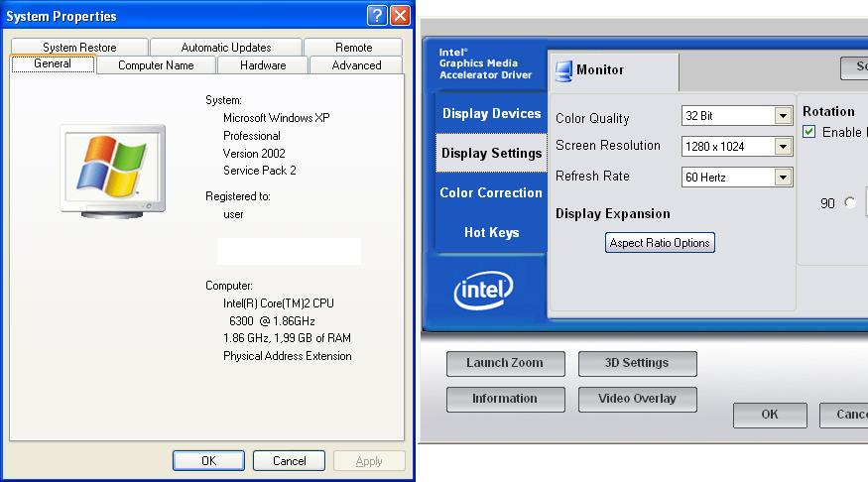Click the Aspect Ratio Options button
The width and height of the screenshot is (868, 482).
pyautogui.click(x=660, y=242)
